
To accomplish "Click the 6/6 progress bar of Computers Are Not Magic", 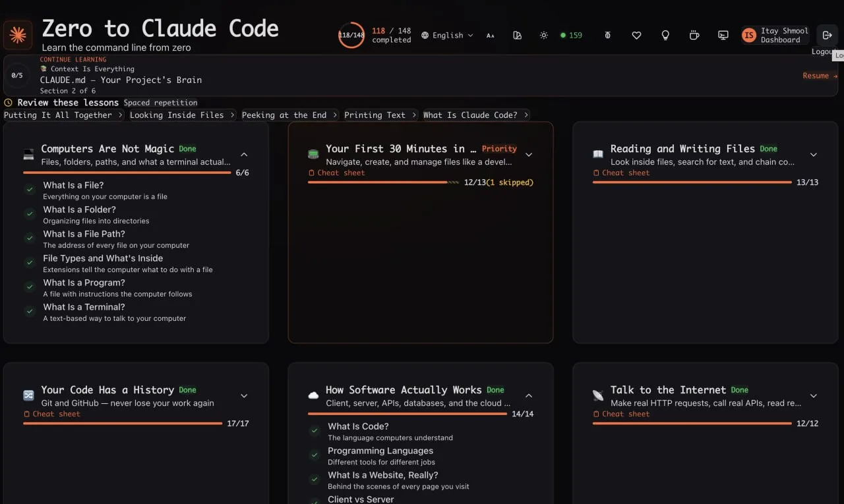I will pyautogui.click(x=127, y=173).
